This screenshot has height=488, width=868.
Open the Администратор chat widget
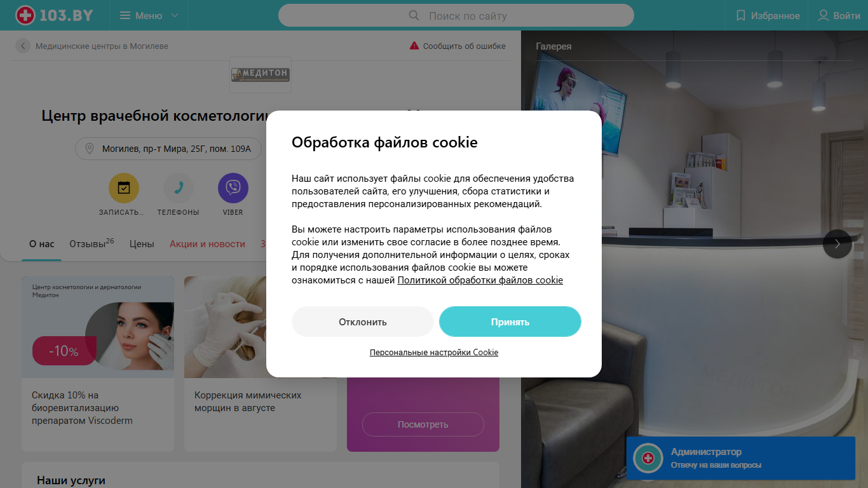(x=741, y=458)
